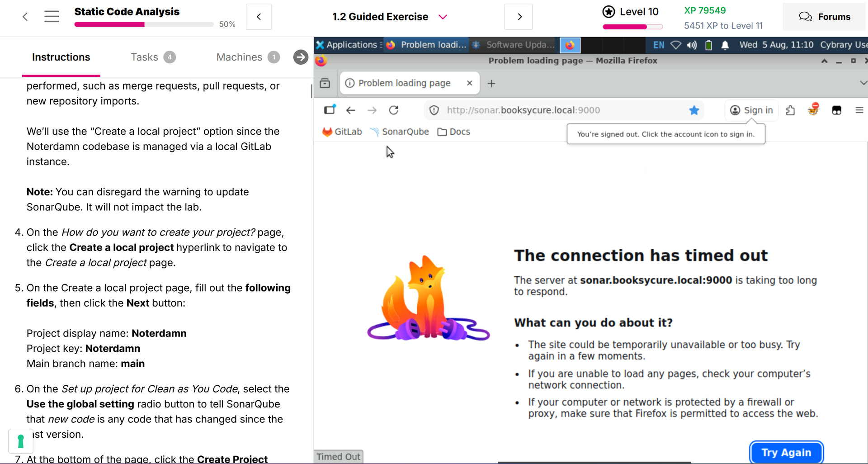Image resolution: width=868 pixels, height=464 pixels.
Task: Click the shield icon in the address bar
Action: (x=434, y=110)
